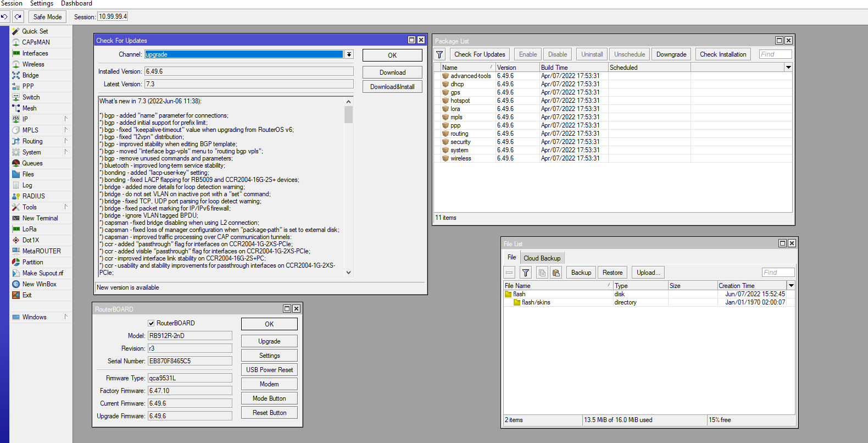This screenshot has width=868, height=443.
Task: Click the Undo arrow icon in top toolbar
Action: tap(4, 17)
